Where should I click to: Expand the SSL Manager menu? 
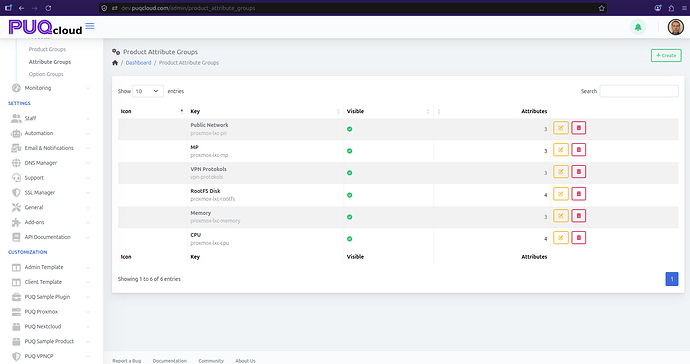pyautogui.click(x=51, y=193)
